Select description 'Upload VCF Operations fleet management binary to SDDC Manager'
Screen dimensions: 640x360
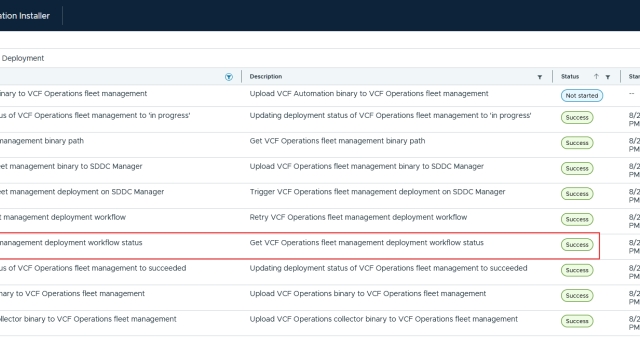(367, 166)
